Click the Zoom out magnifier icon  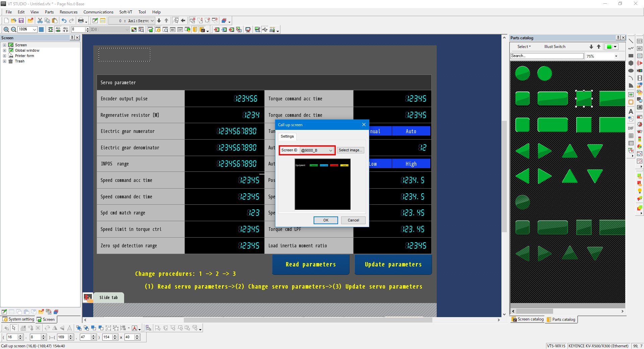click(x=13, y=30)
